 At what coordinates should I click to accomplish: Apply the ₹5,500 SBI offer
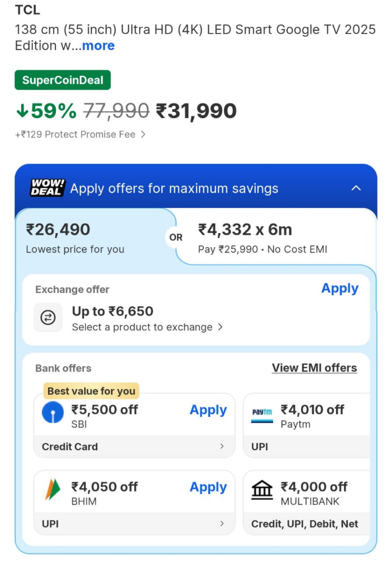pos(208,410)
